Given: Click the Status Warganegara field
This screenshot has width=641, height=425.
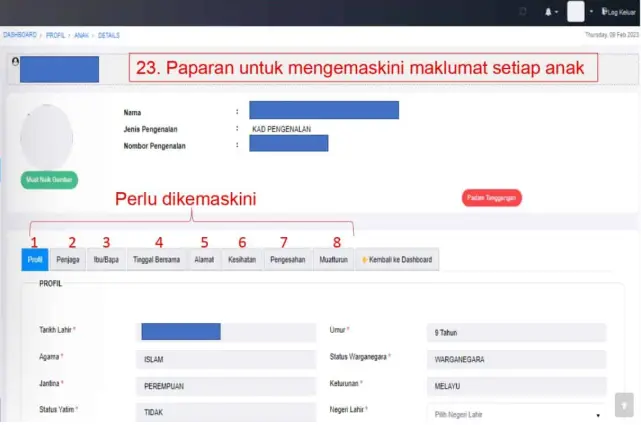Looking at the screenshot, I should tap(516, 359).
